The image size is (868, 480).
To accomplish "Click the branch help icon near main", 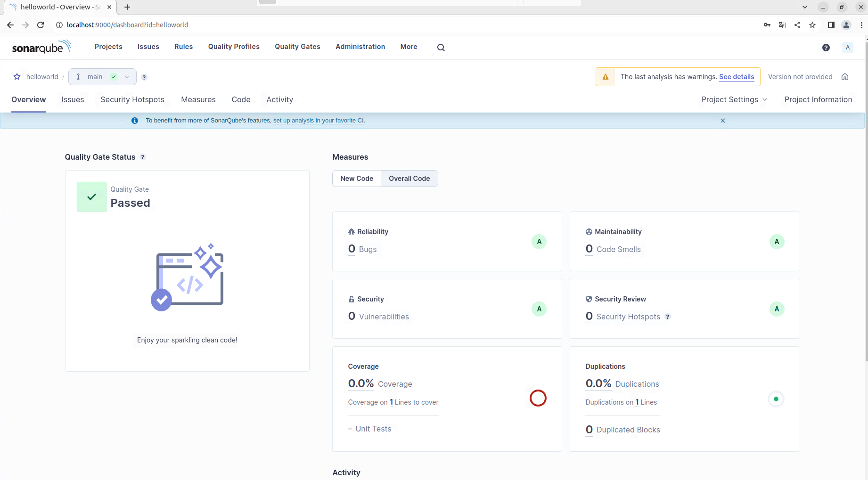I will [x=144, y=77].
